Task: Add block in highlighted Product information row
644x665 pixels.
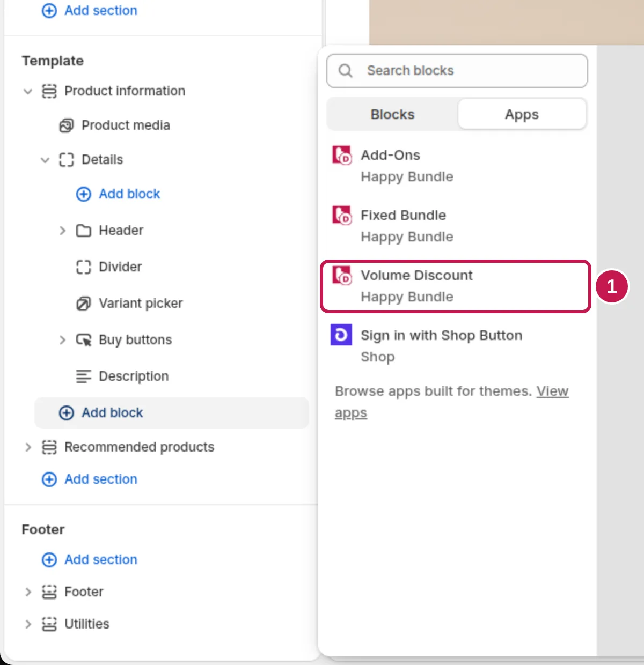Action: [x=172, y=413]
